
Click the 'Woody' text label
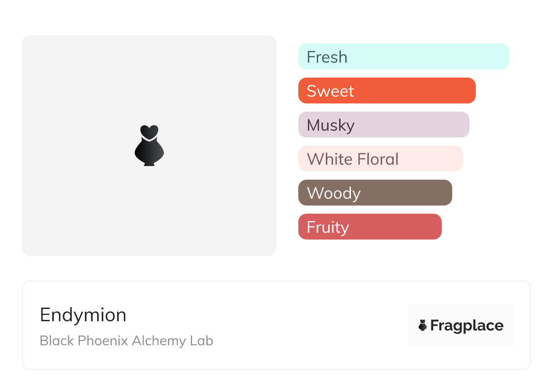coord(334,193)
